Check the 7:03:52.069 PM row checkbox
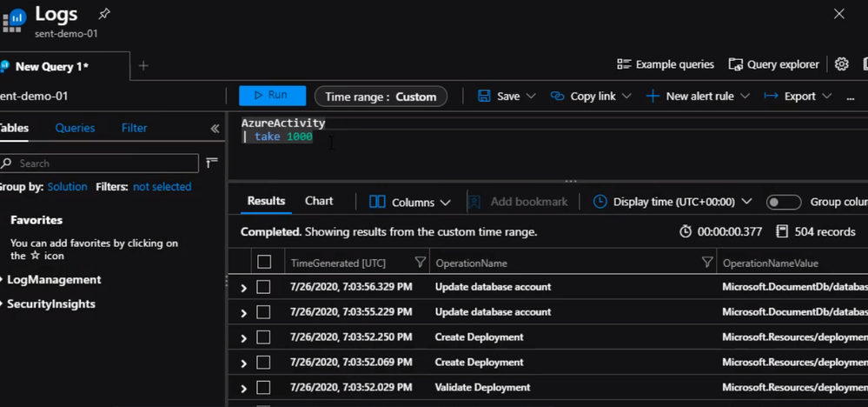This screenshot has width=868, height=407. tap(263, 363)
